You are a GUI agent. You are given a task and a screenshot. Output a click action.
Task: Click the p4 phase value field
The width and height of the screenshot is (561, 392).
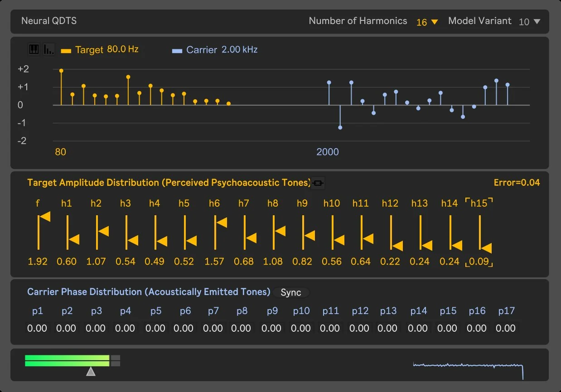[x=125, y=329]
